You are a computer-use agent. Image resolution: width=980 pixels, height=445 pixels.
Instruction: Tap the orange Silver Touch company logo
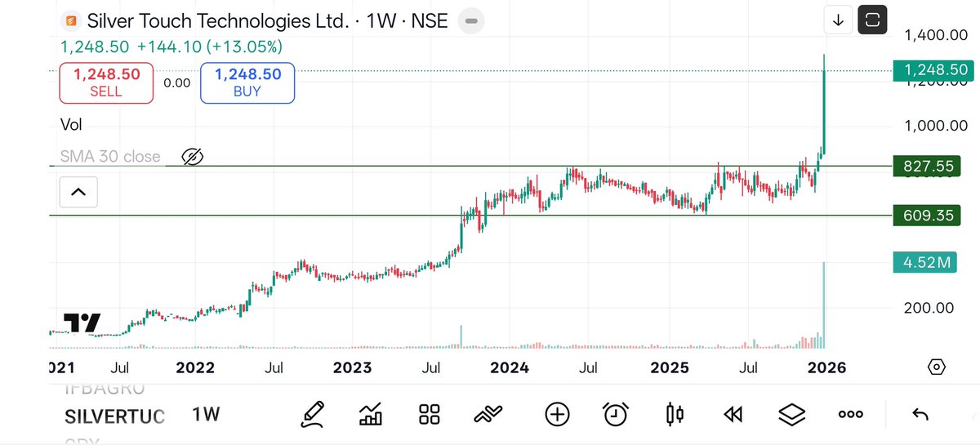tap(71, 20)
